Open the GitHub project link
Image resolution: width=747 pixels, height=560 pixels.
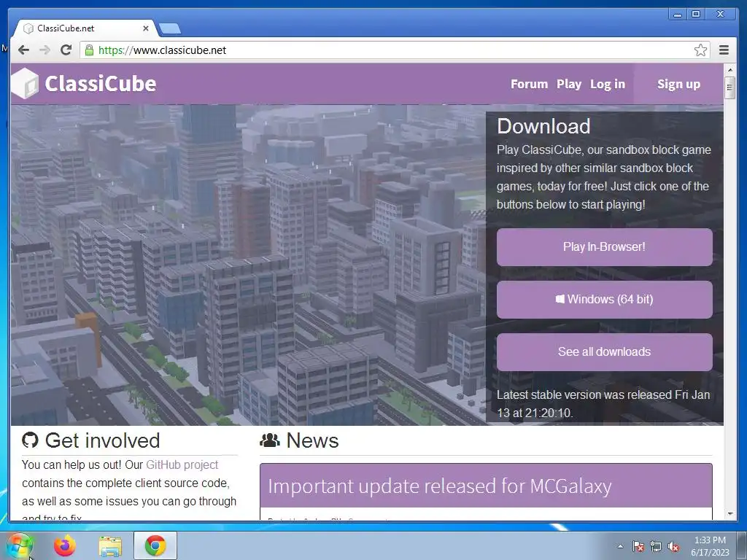point(182,464)
